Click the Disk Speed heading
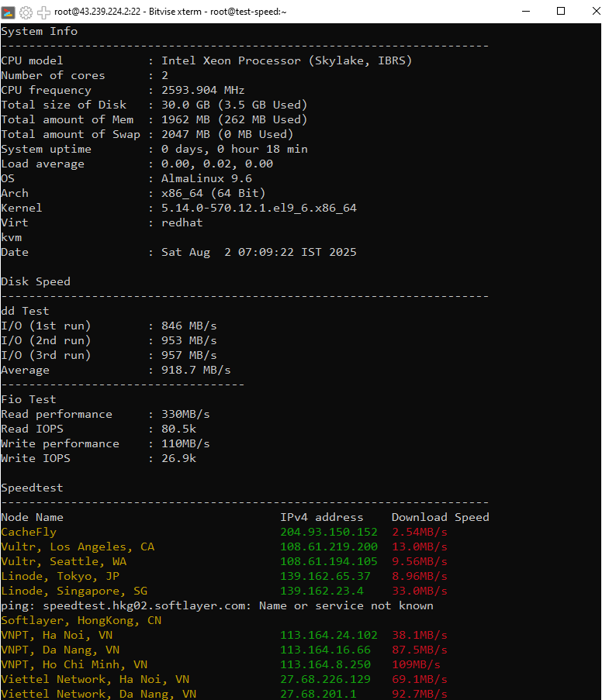Viewport: 602px width, 700px height. (36, 281)
